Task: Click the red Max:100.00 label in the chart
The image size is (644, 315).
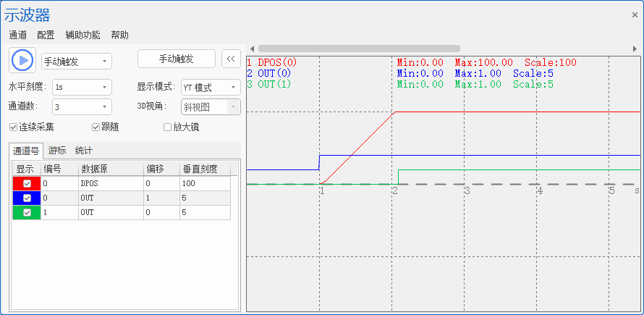Action: coord(483,63)
